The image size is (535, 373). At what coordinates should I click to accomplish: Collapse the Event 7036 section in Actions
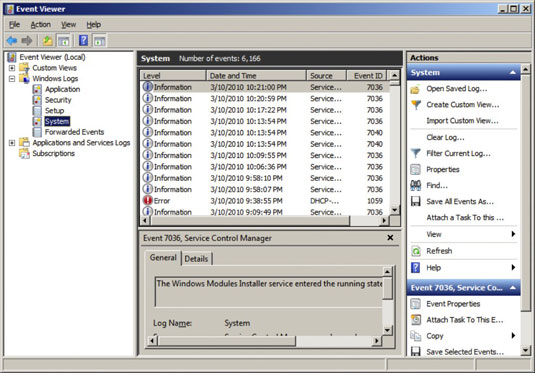point(512,288)
